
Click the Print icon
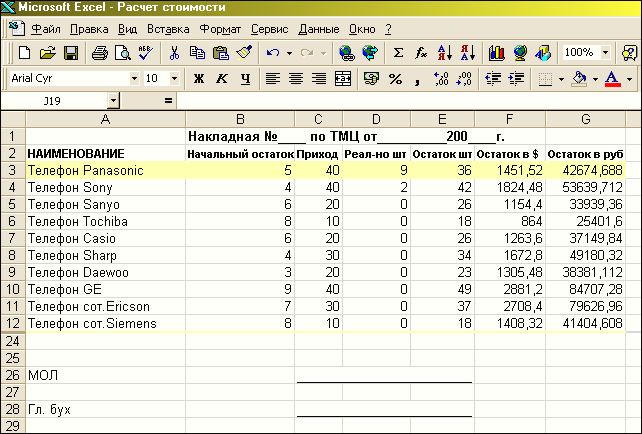pos(99,53)
